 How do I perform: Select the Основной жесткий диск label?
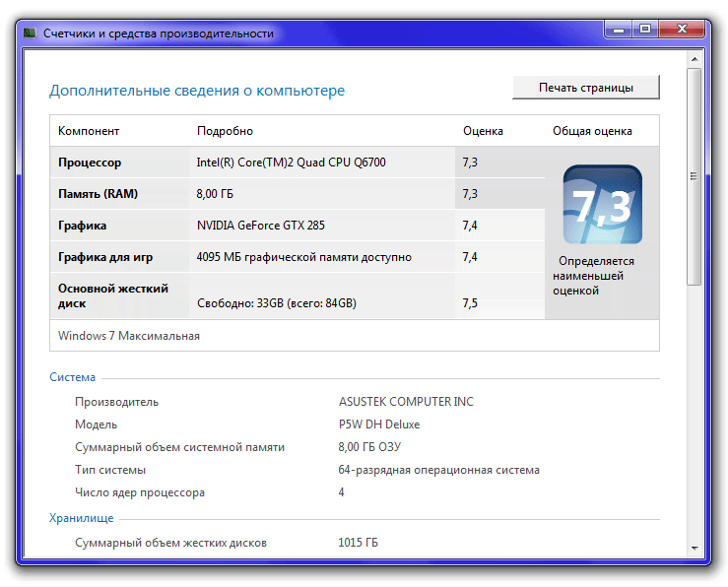click(x=113, y=295)
